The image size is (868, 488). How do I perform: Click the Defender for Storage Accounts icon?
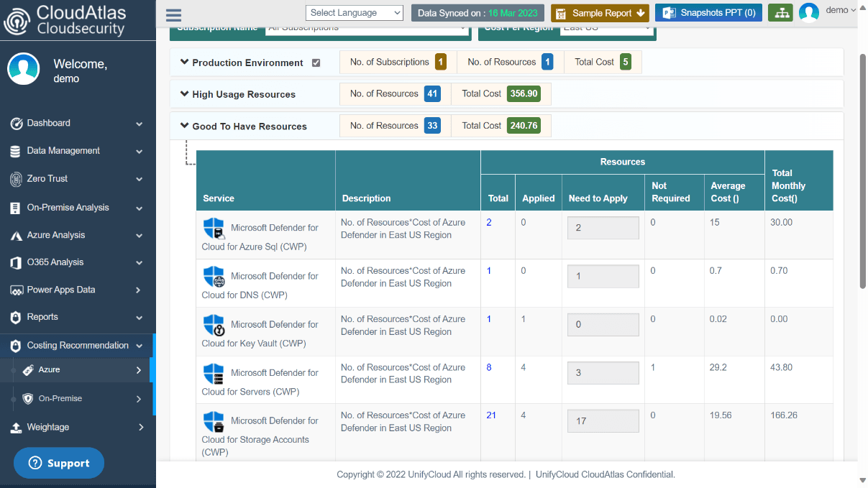click(214, 421)
